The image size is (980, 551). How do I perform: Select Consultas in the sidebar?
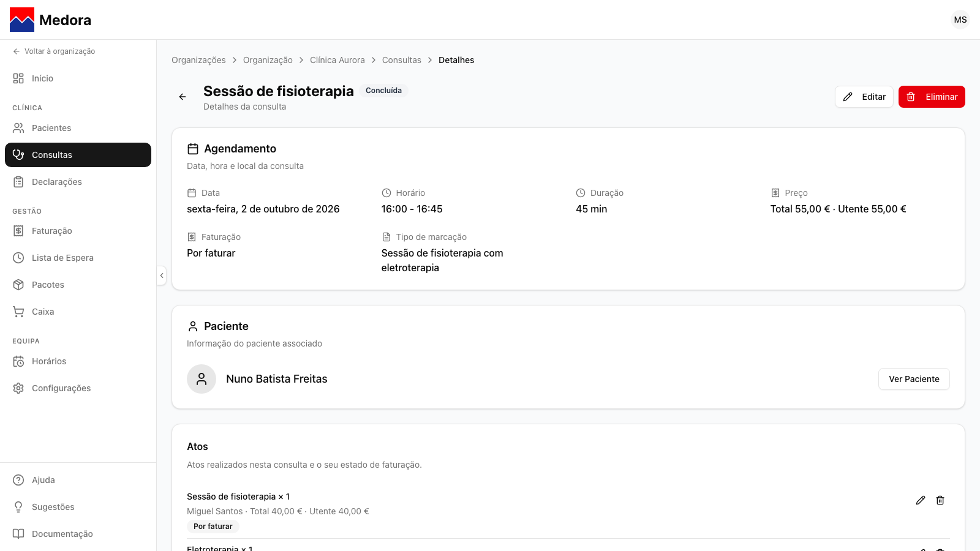78,155
